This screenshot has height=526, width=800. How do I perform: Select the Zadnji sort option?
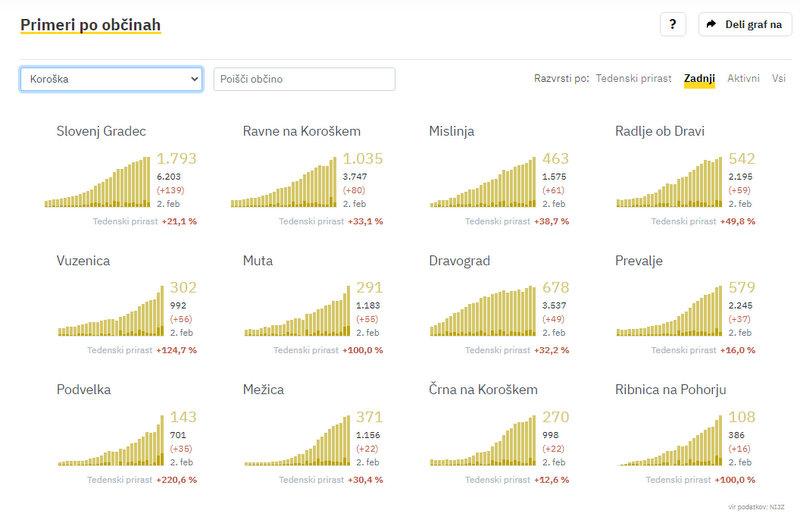point(699,78)
